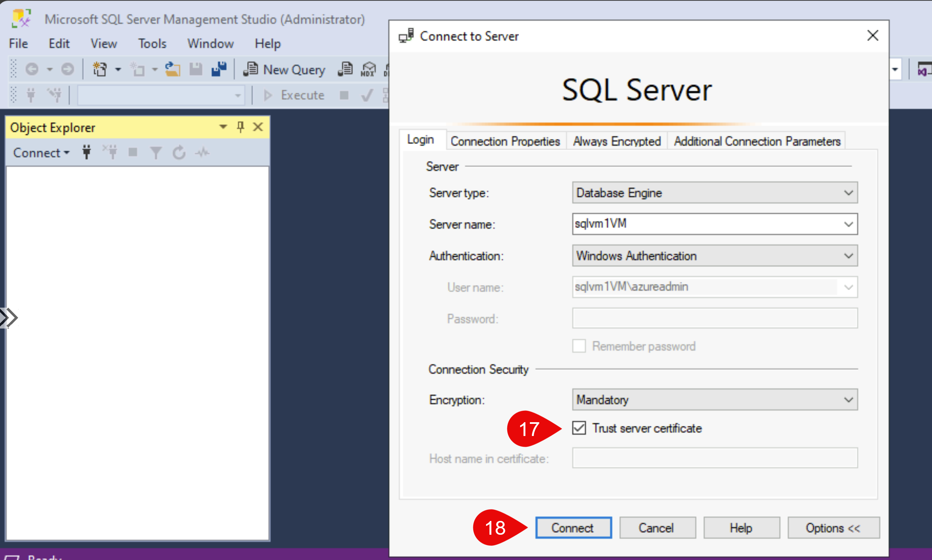Open the Encryption dropdown
932x560 pixels.
click(714, 400)
